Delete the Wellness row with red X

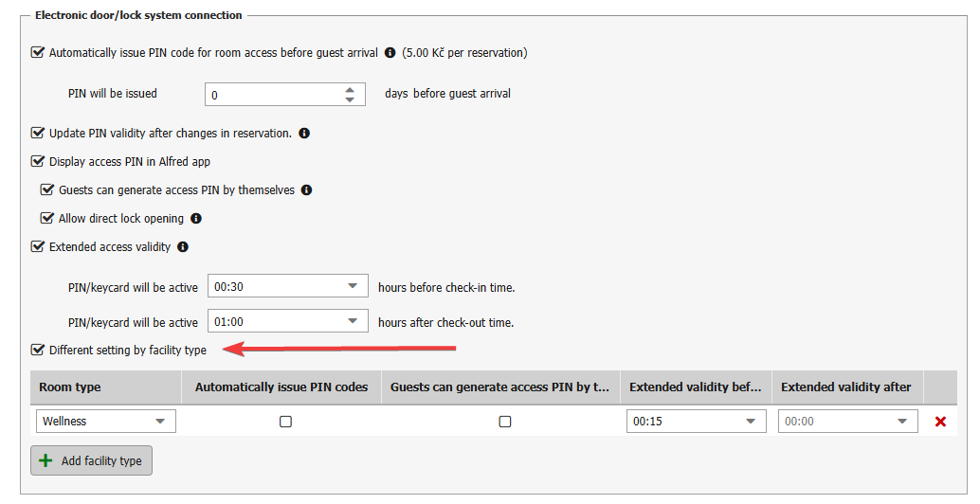tap(940, 422)
